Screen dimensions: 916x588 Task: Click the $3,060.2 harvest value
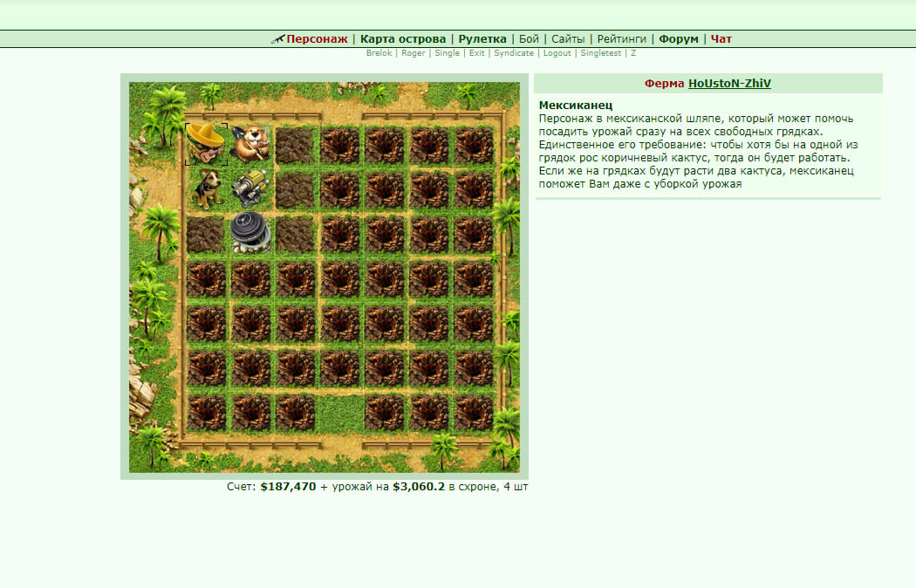[419, 487]
